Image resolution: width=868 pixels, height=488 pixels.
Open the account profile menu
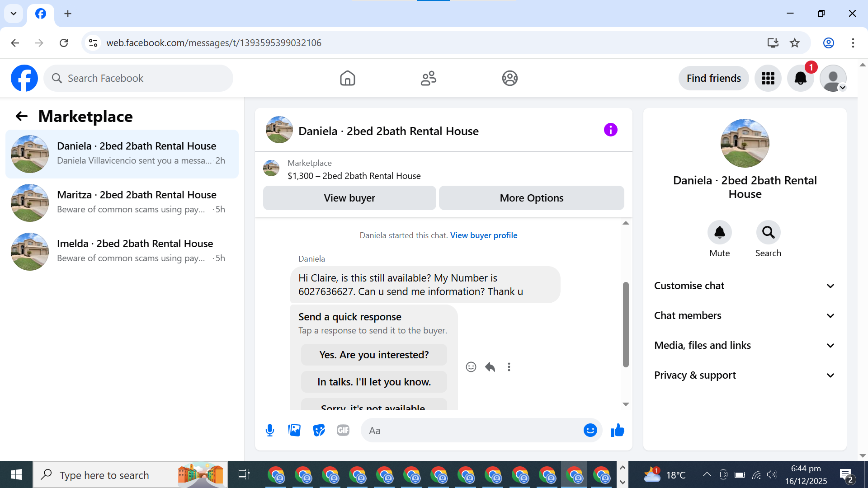(x=833, y=78)
